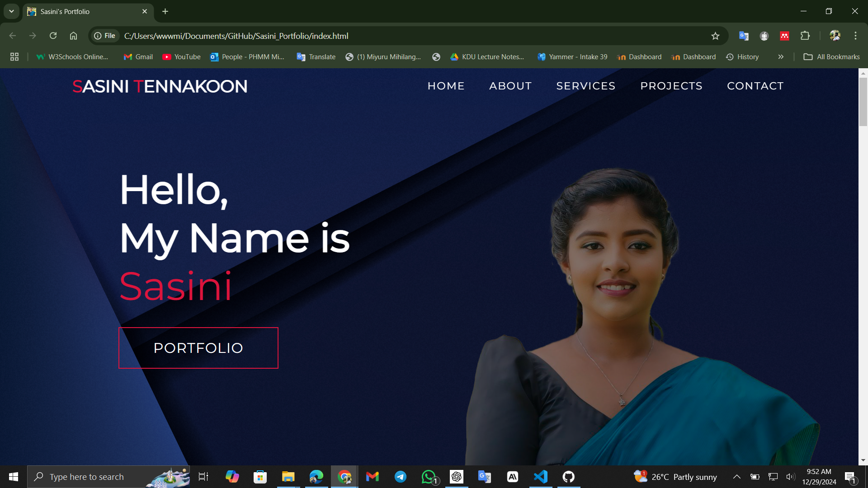Image resolution: width=868 pixels, height=488 pixels.
Task: Bookmark this page with the star icon
Action: click(715, 36)
